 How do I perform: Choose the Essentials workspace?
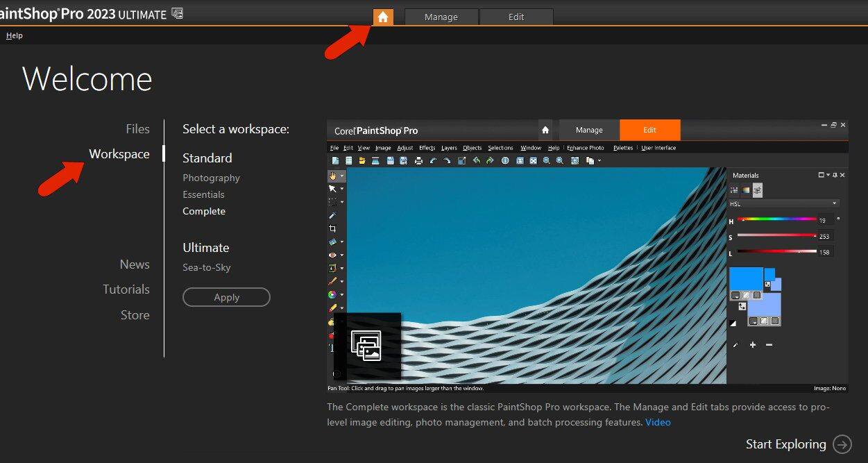click(203, 194)
